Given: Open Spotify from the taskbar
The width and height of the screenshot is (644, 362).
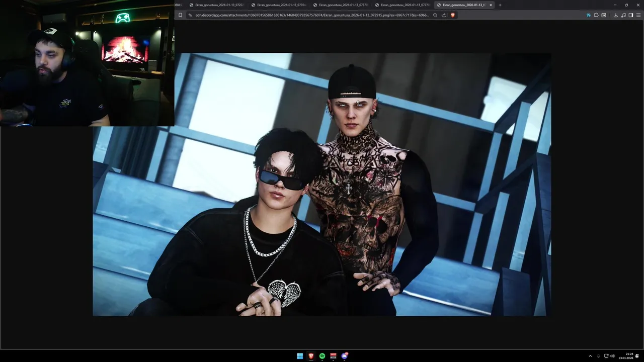Looking at the screenshot, I should point(322,356).
